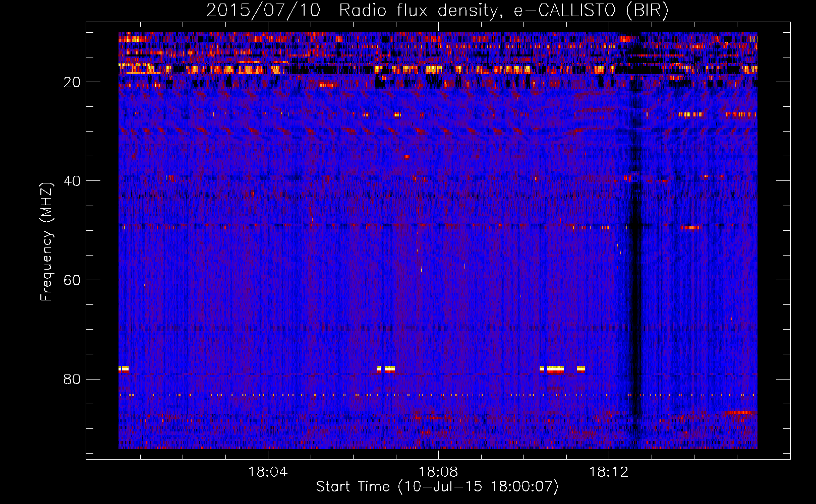Click the 'Start Time (10-Jul-15 18:00:07)' label
The image size is (816, 504).
point(438,487)
